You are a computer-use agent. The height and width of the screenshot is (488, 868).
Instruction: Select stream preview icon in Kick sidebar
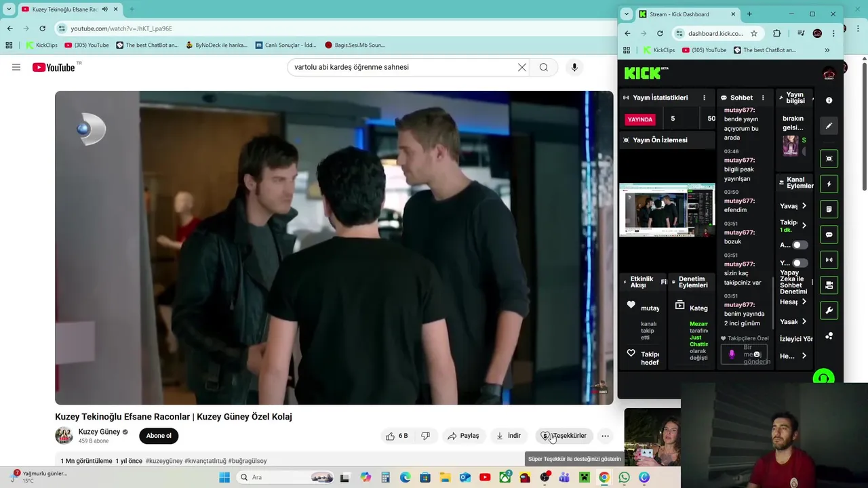click(829, 159)
